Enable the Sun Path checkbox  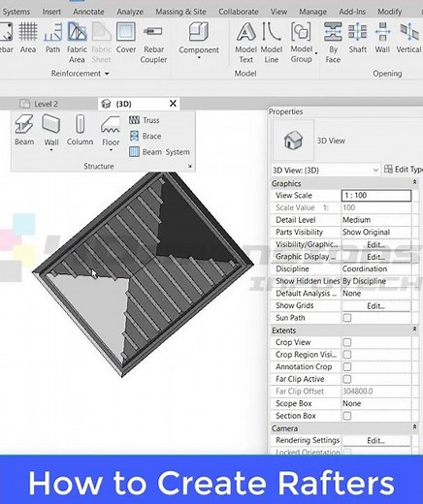[347, 318]
